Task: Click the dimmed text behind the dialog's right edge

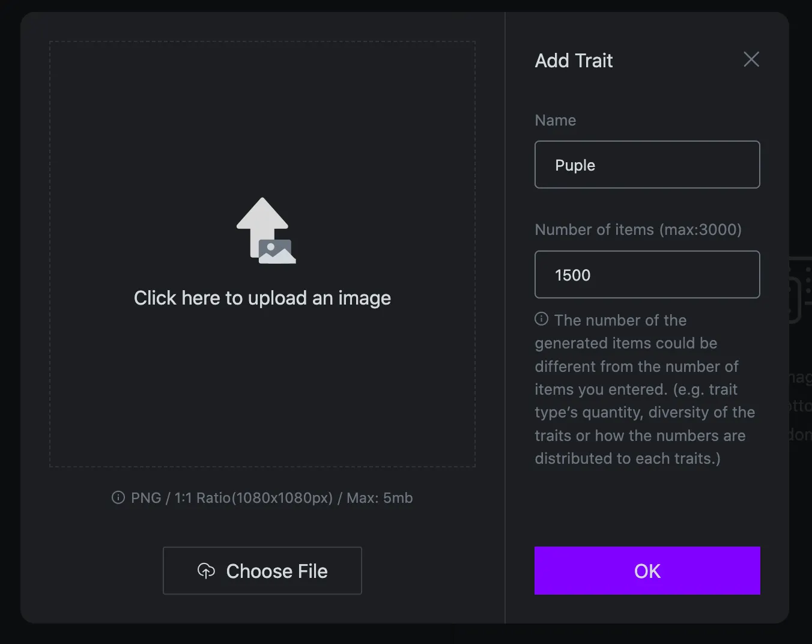Action: pyautogui.click(x=800, y=406)
